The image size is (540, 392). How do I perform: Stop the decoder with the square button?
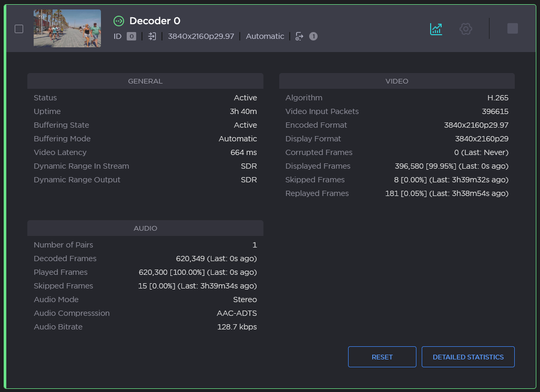coord(513,28)
